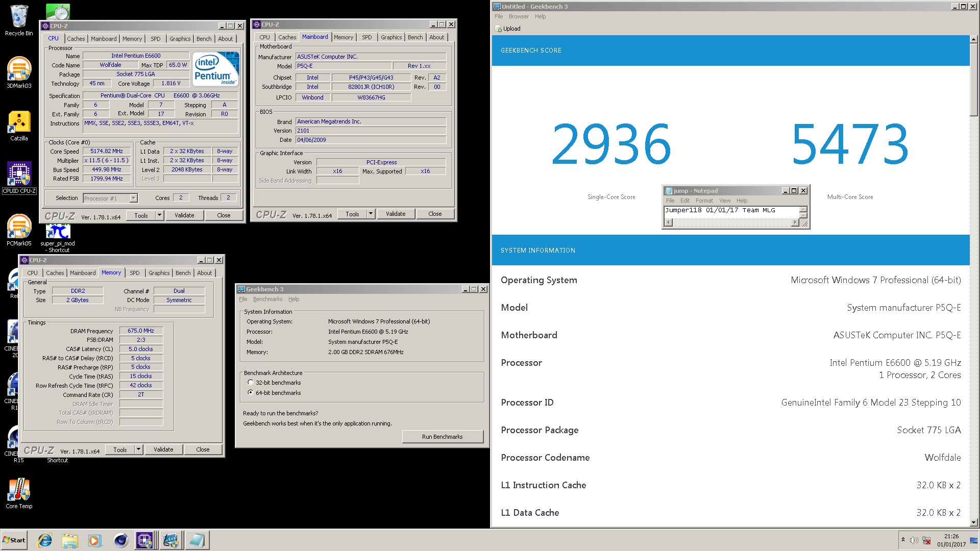The image size is (980, 551).
Task: Select 32-bit benchmarks radio button
Action: 251,382
